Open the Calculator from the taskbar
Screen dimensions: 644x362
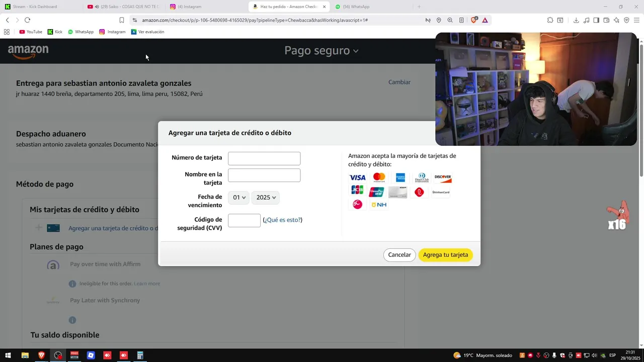click(x=140, y=355)
